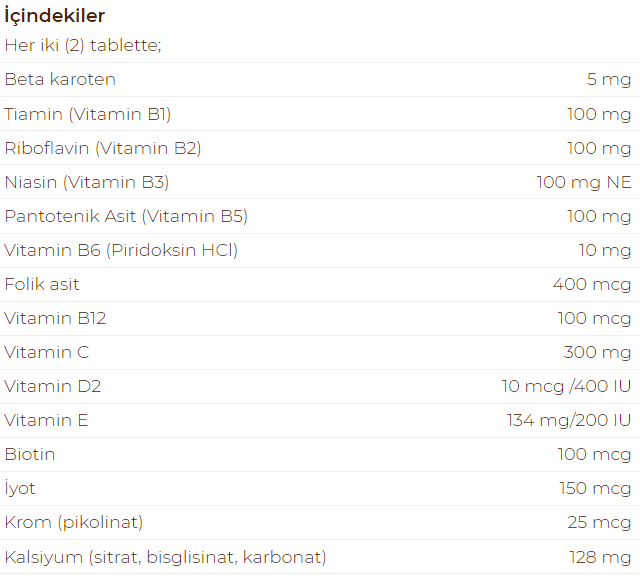Click the 300 mg amount
The width and height of the screenshot is (640, 576).
(x=598, y=353)
